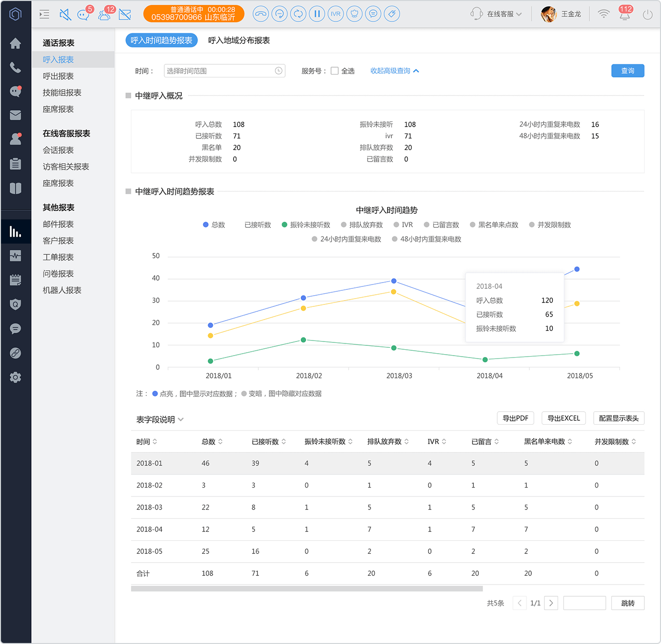This screenshot has height=644, width=661.
Task: Go to home via sidebar house icon
Action: point(16,43)
